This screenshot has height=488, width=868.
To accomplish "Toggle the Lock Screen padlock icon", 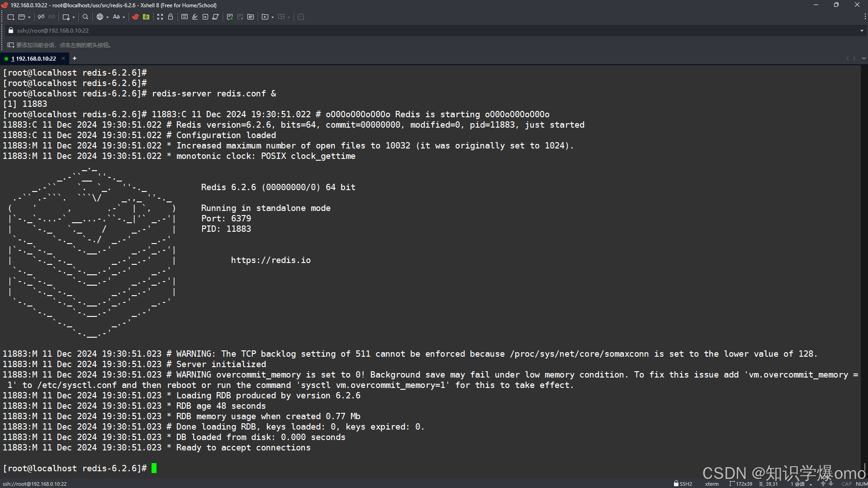I will point(171,17).
